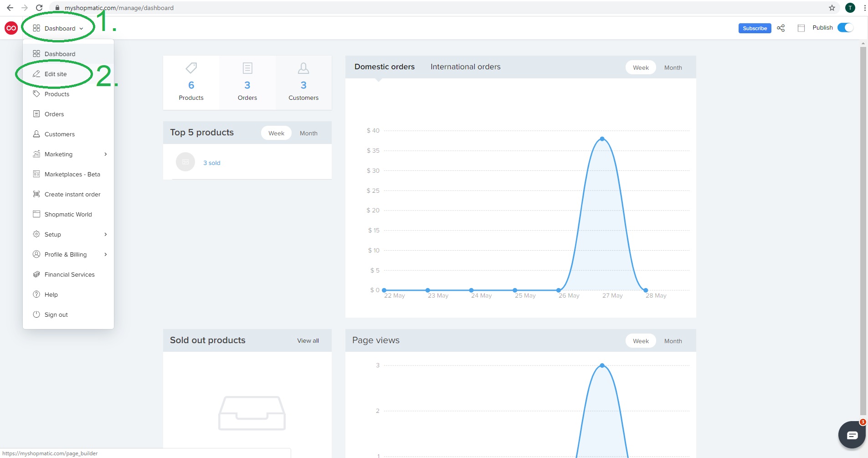Click the Shopmatic infinity logo

pyautogui.click(x=11, y=28)
